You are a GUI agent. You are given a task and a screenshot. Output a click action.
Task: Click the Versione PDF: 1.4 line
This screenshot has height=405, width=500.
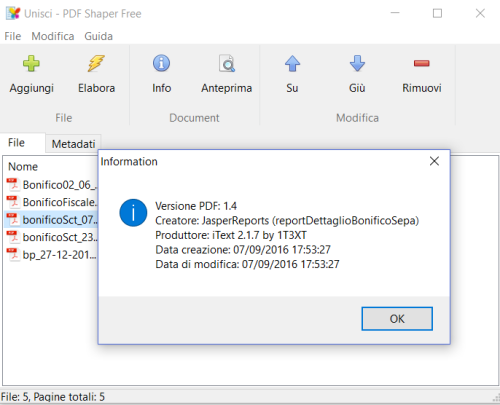point(196,206)
